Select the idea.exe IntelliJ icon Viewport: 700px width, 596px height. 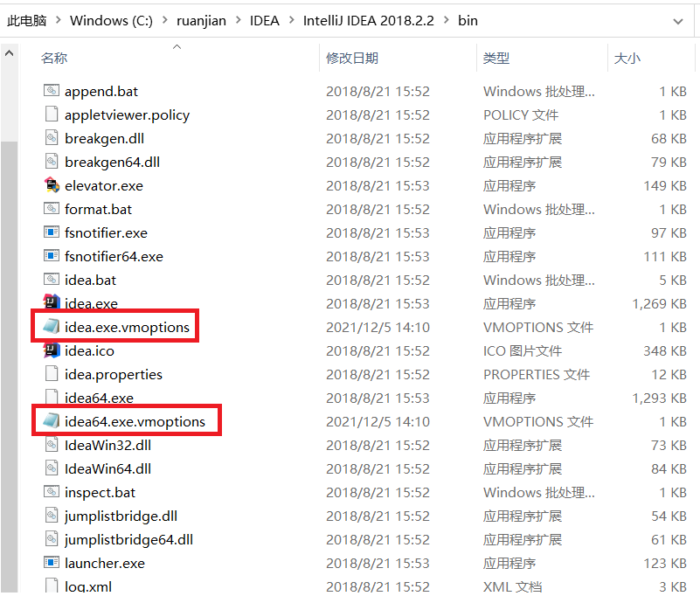[x=52, y=301]
